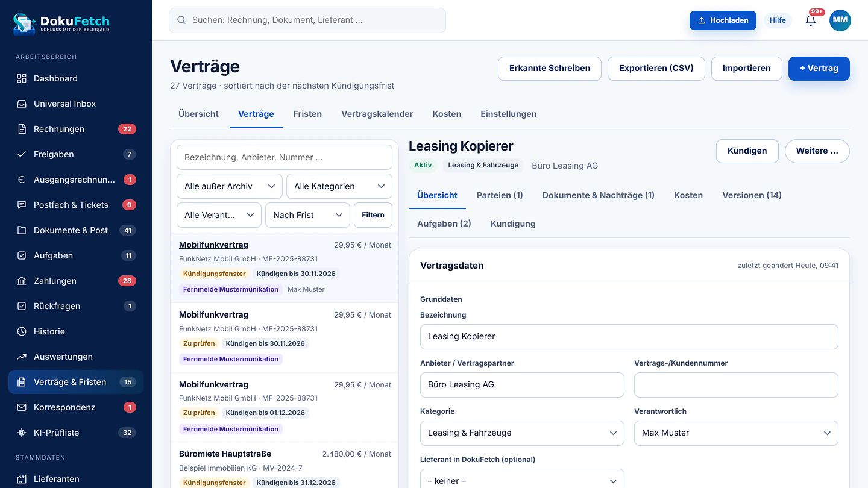Image resolution: width=868 pixels, height=488 pixels.
Task: Click the '+ Vertrag' button
Action: (819, 69)
